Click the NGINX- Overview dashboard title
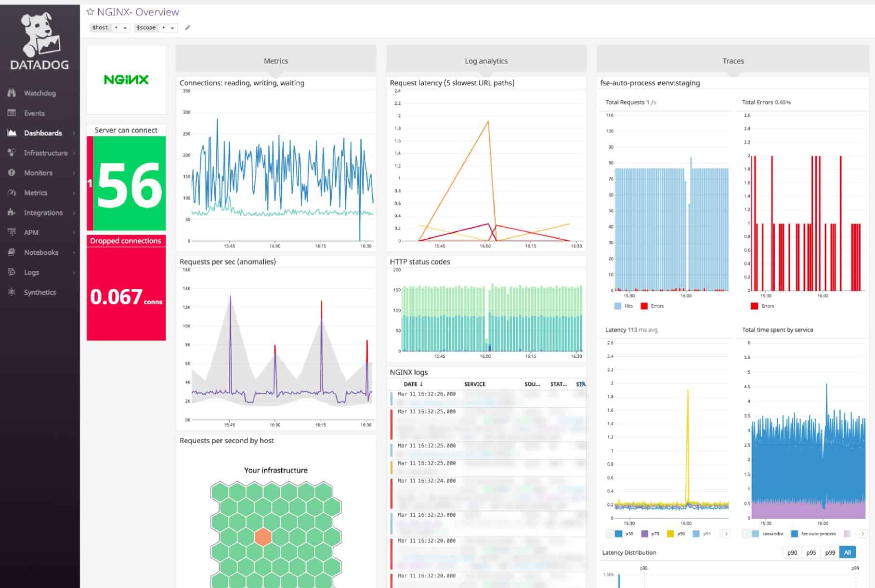The width and height of the screenshot is (875, 588). (x=138, y=12)
